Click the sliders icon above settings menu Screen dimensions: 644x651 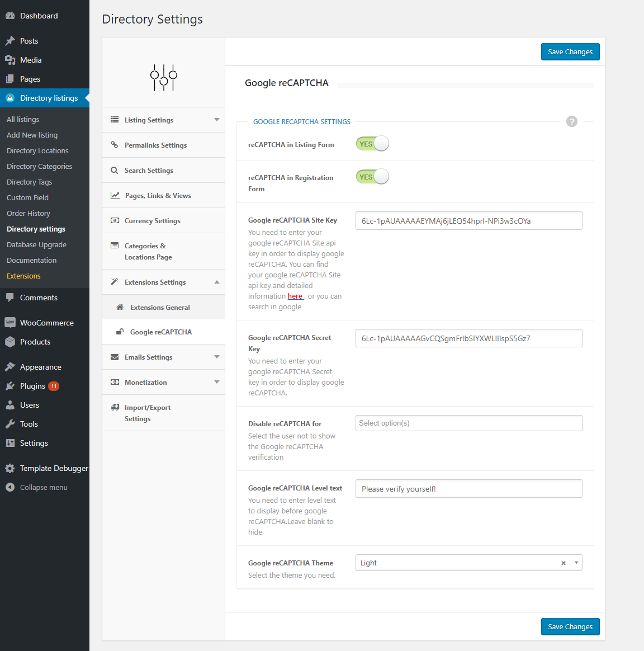(164, 77)
